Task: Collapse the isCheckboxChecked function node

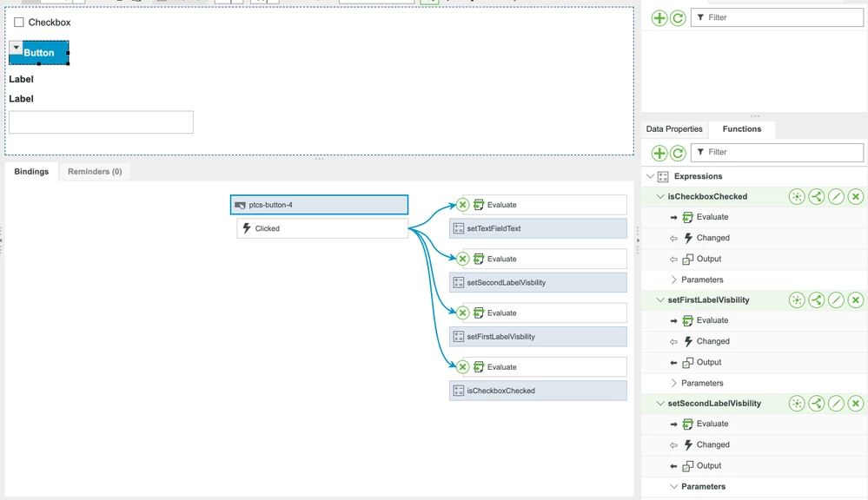Action: point(659,196)
